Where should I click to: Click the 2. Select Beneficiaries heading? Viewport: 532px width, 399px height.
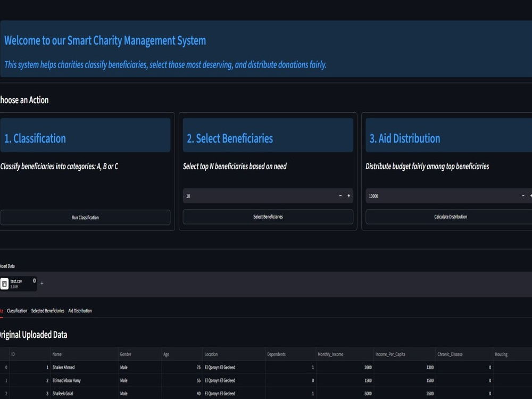tap(230, 138)
